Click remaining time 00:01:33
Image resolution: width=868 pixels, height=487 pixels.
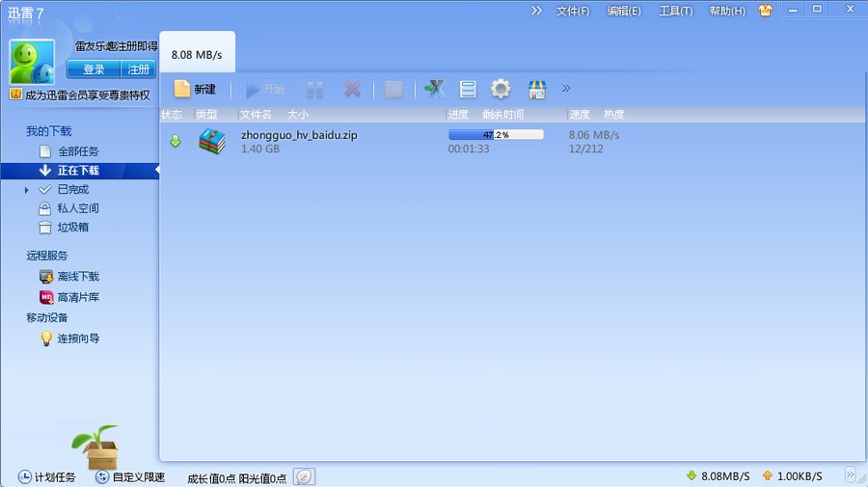click(x=469, y=149)
